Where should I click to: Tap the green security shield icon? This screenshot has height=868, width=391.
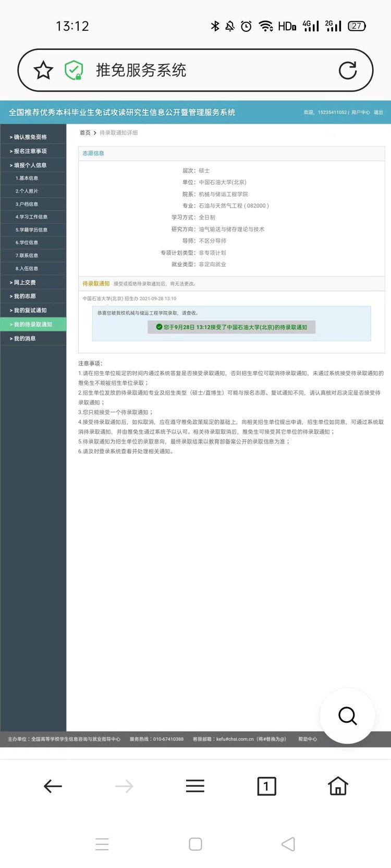(74, 70)
